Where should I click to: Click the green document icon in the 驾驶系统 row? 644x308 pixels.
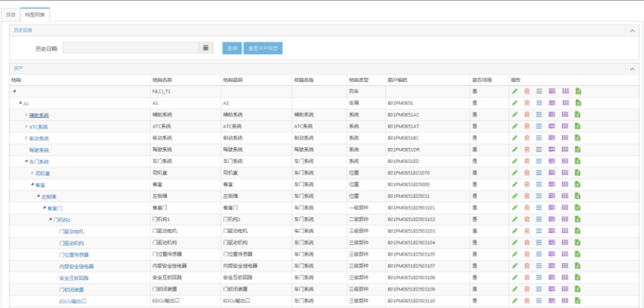pos(578,149)
